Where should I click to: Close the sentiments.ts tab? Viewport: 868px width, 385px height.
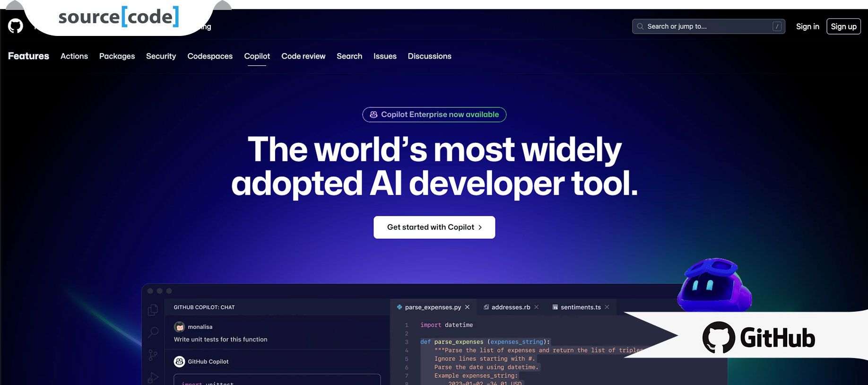(607, 307)
